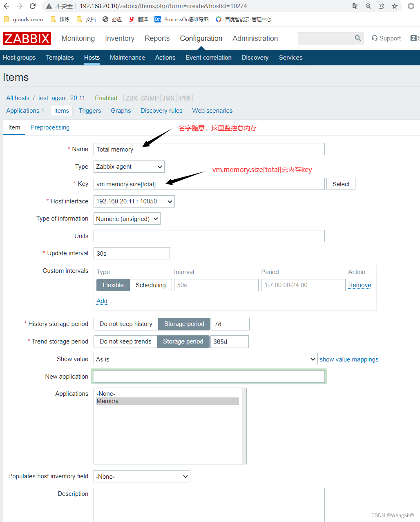Viewport: 420px width, 522px height.
Task: Click the browser back arrow
Action: point(7,6)
